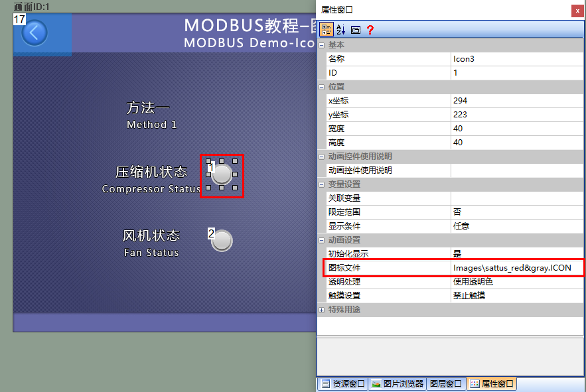This screenshot has width=586, height=392.
Task: Click the 初始化显示 property name
Action: click(348, 254)
